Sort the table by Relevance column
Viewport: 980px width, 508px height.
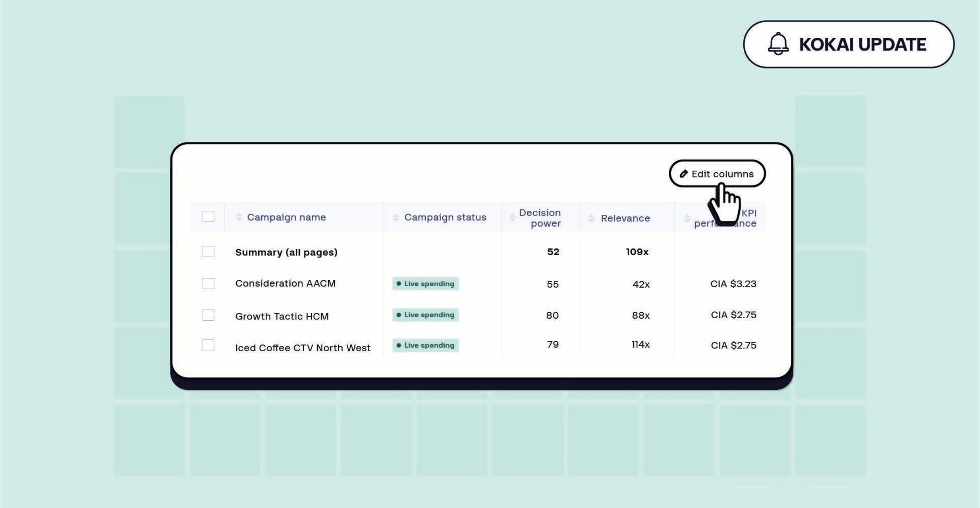[625, 218]
